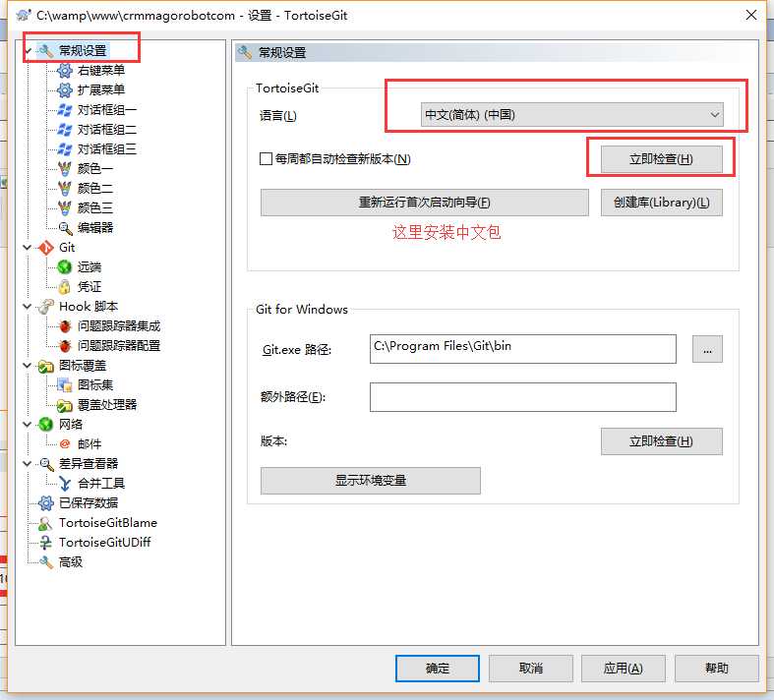Click the Git.exe 路径 input field
This screenshot has width=774, height=700.
tap(523, 349)
